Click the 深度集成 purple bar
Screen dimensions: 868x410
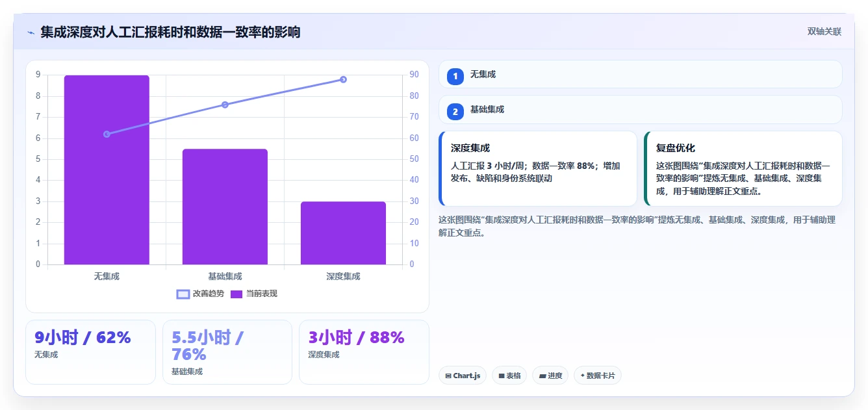click(343, 233)
